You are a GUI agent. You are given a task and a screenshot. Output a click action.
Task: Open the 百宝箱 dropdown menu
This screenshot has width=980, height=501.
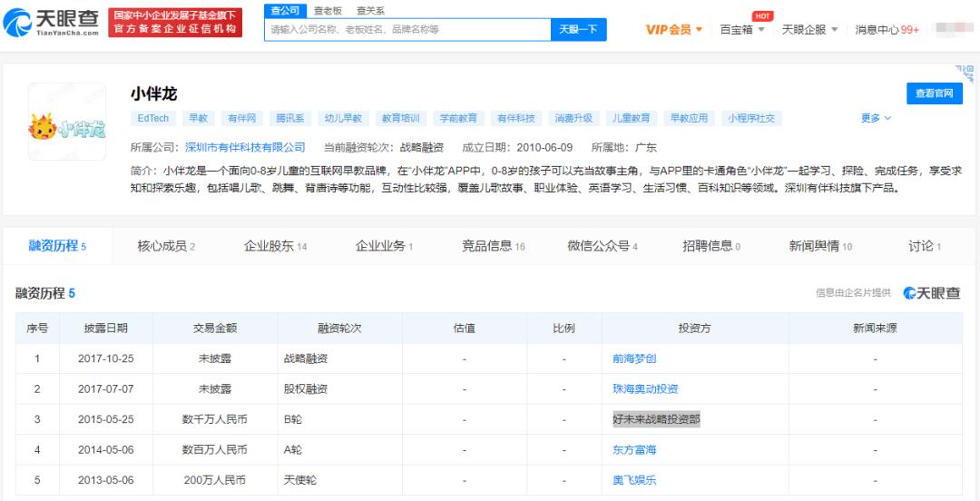pyautogui.click(x=742, y=29)
